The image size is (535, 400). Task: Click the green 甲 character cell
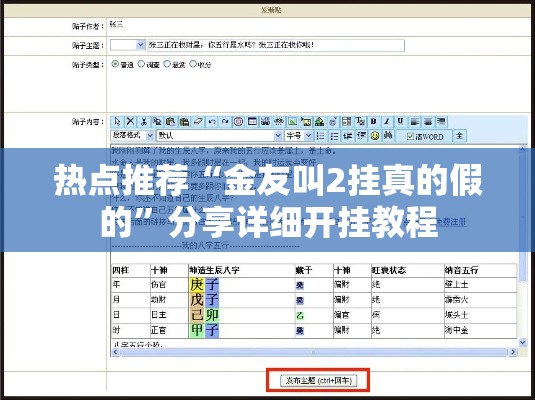tap(197, 330)
